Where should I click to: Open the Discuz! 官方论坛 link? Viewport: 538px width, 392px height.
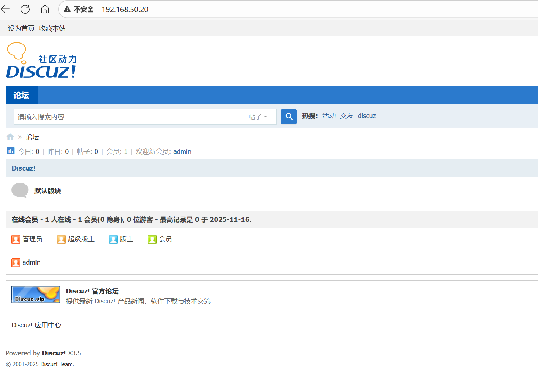pyautogui.click(x=92, y=291)
